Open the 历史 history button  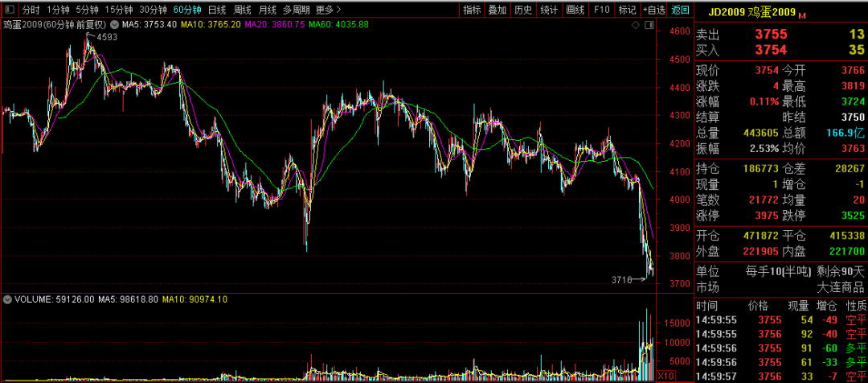(523, 10)
